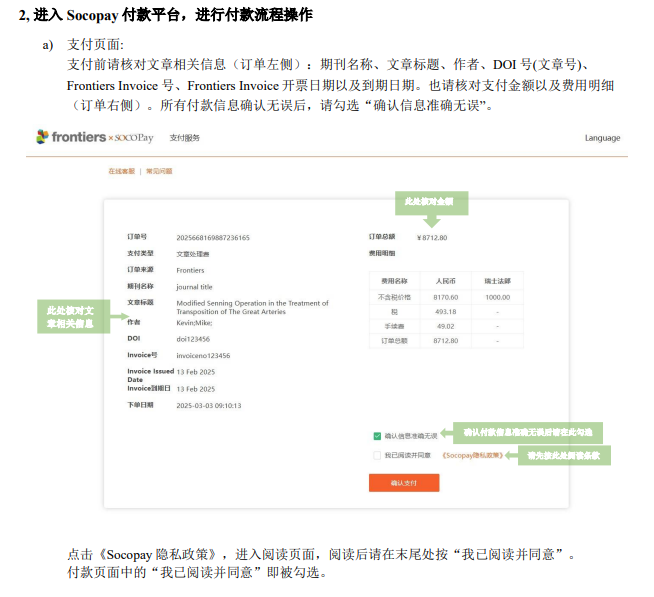Click the 不含税价格 row label

pos(394,297)
